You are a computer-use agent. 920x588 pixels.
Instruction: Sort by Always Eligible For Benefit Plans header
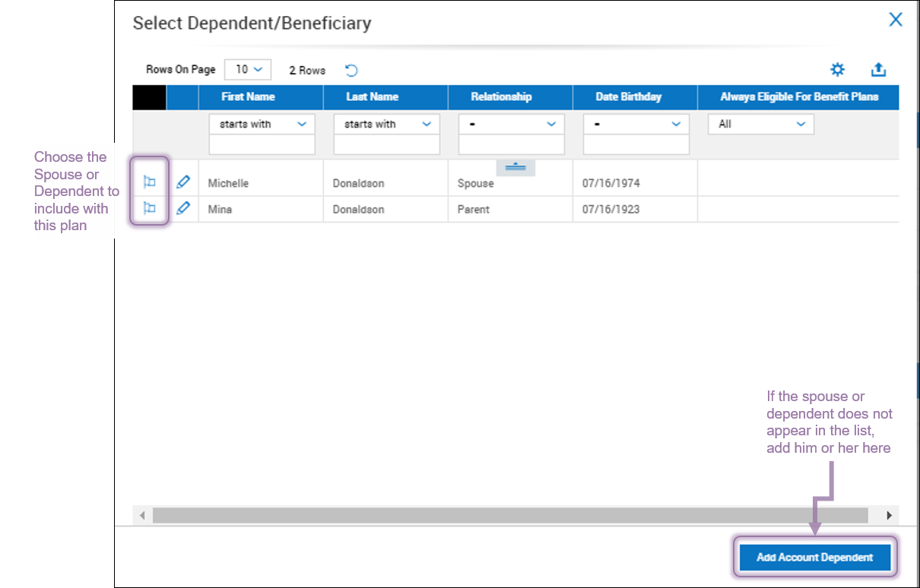coord(798,96)
